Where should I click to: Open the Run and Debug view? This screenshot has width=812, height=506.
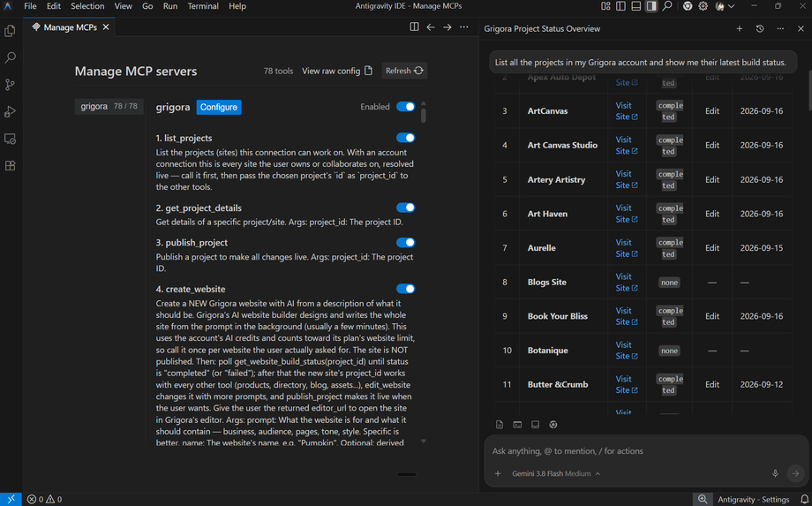10,111
